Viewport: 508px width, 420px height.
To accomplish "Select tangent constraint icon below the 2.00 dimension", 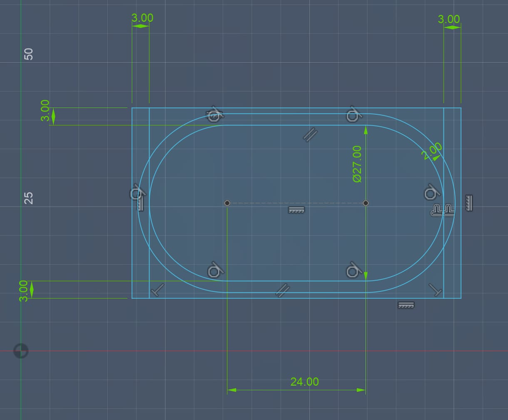I will tap(432, 193).
